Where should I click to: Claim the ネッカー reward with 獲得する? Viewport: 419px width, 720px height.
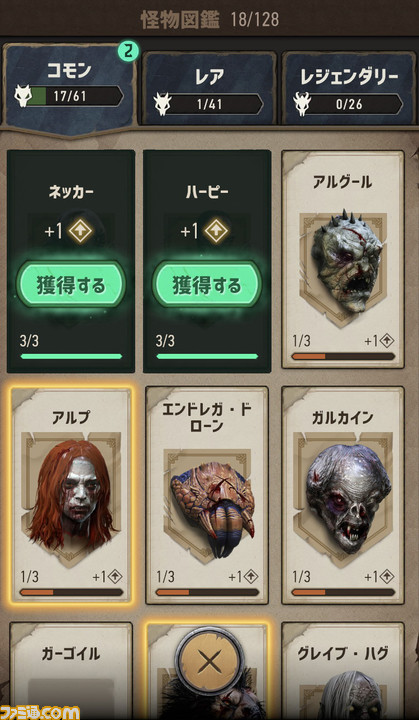[x=71, y=285]
